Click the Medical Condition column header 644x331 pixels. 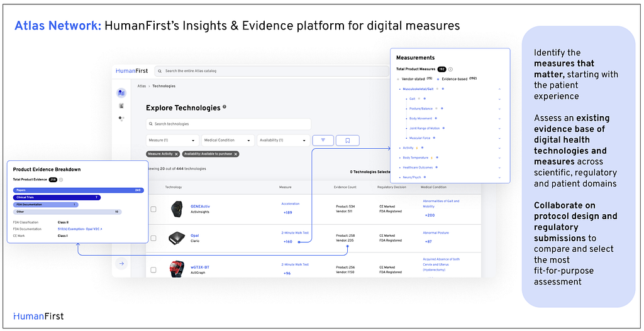pos(433,187)
